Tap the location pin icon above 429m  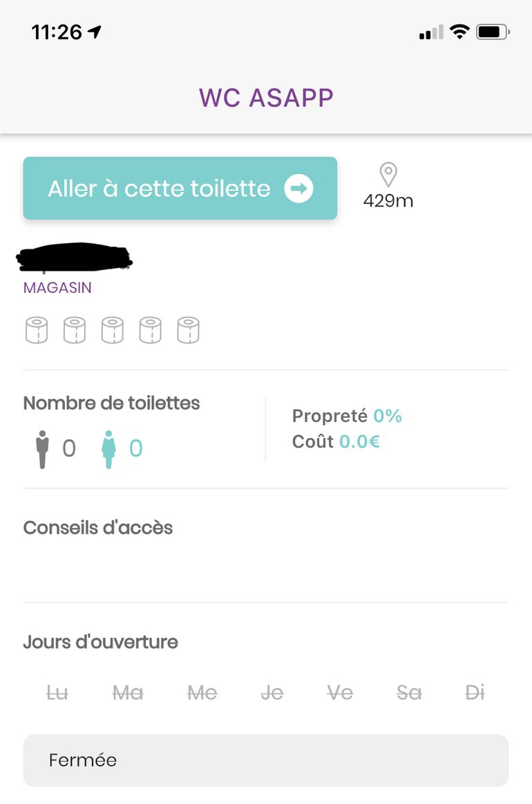tap(389, 175)
